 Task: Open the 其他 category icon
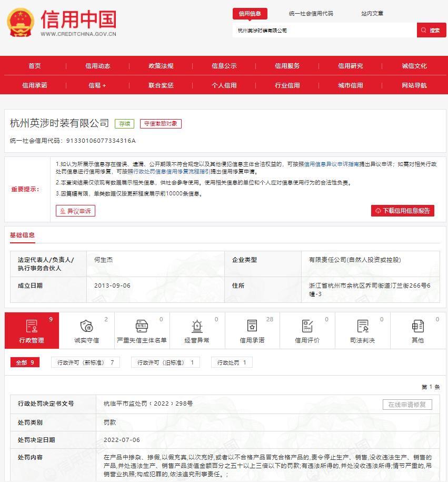click(418, 326)
